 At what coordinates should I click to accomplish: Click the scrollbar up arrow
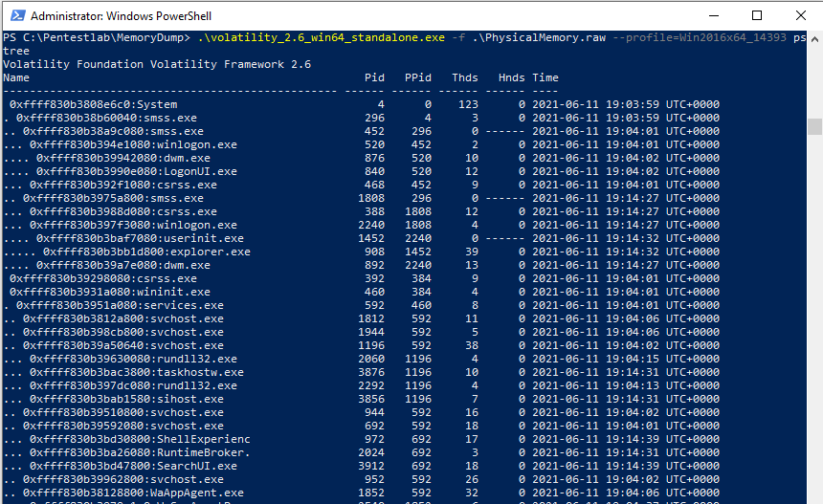pyautogui.click(x=814, y=39)
